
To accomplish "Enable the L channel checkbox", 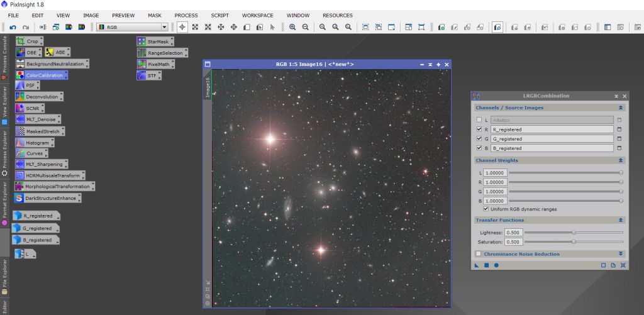I will (x=479, y=119).
